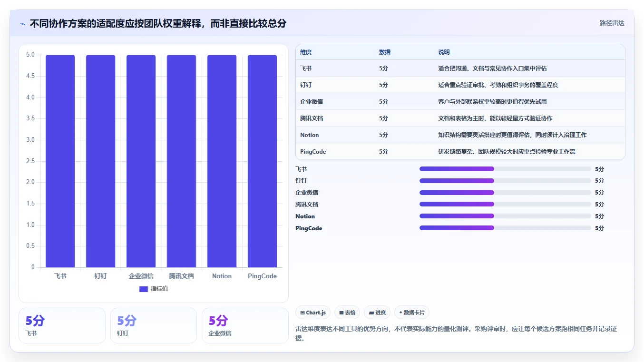This screenshot has width=644, height=362.
Task: Open the 飞书 5分 data card
Action: click(x=62, y=325)
